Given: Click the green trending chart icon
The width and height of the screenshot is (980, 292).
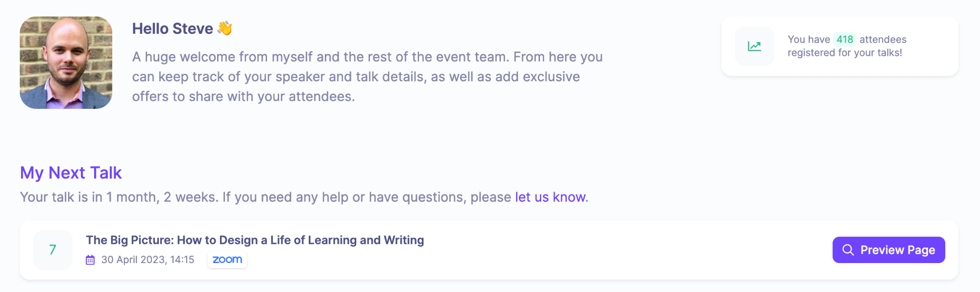Looking at the screenshot, I should tap(754, 47).
